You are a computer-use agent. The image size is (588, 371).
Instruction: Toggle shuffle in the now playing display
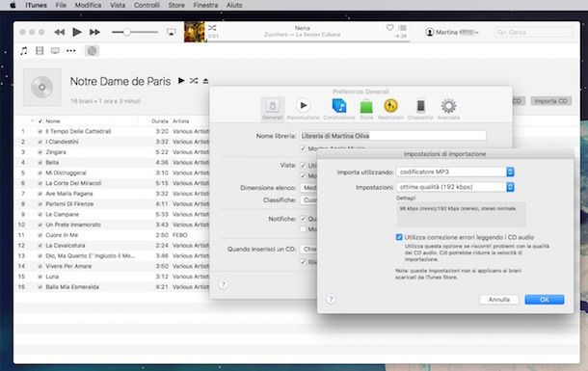click(212, 28)
